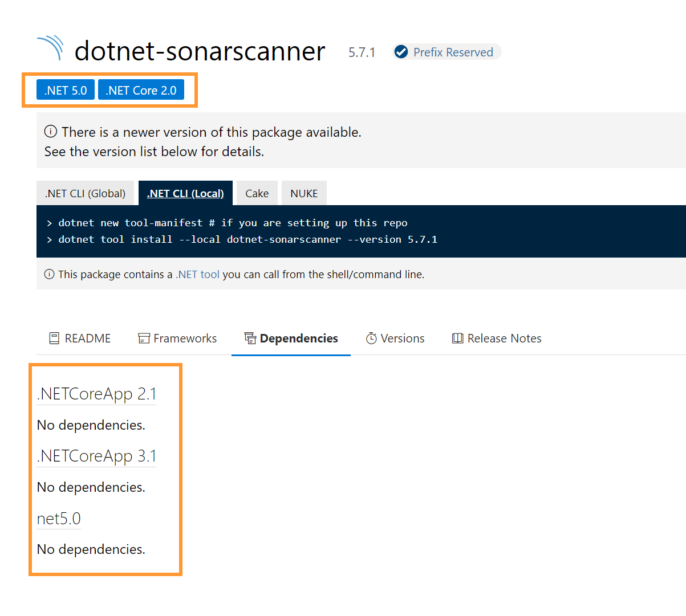Click 'No dependencies.' under .NETCoreApp 2.1
This screenshot has height=616, width=686.
coord(91,425)
